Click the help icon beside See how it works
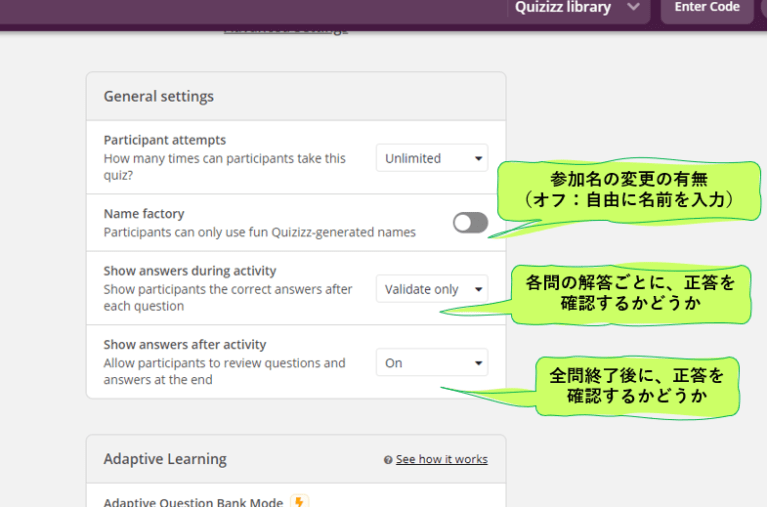768x507 pixels. (388, 459)
